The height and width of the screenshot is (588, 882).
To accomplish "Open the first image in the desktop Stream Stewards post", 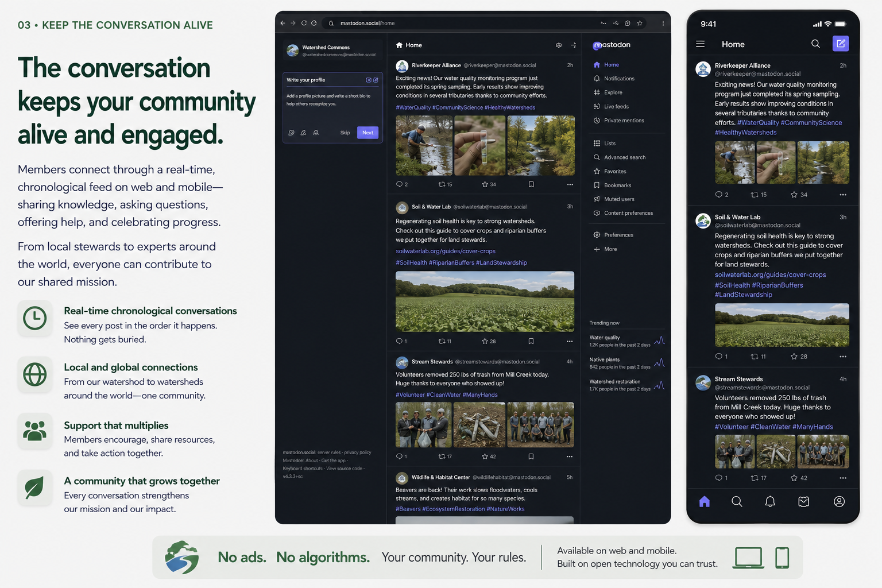I will pyautogui.click(x=424, y=425).
